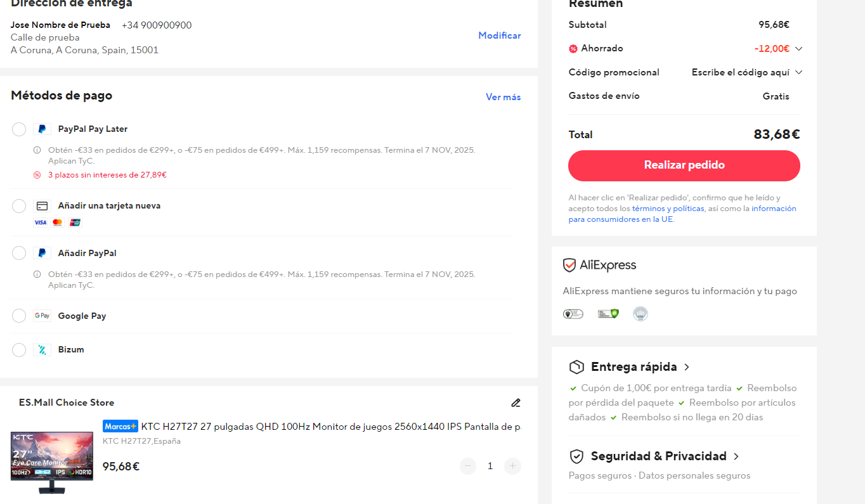Click the Mastercard logo
Viewport: 865px width, 504px height.
tap(58, 223)
